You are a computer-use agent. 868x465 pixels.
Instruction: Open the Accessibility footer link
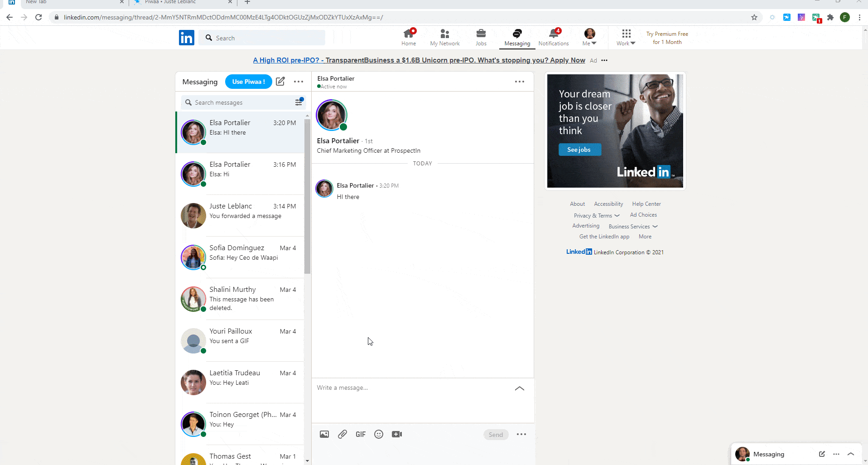[608, 204]
